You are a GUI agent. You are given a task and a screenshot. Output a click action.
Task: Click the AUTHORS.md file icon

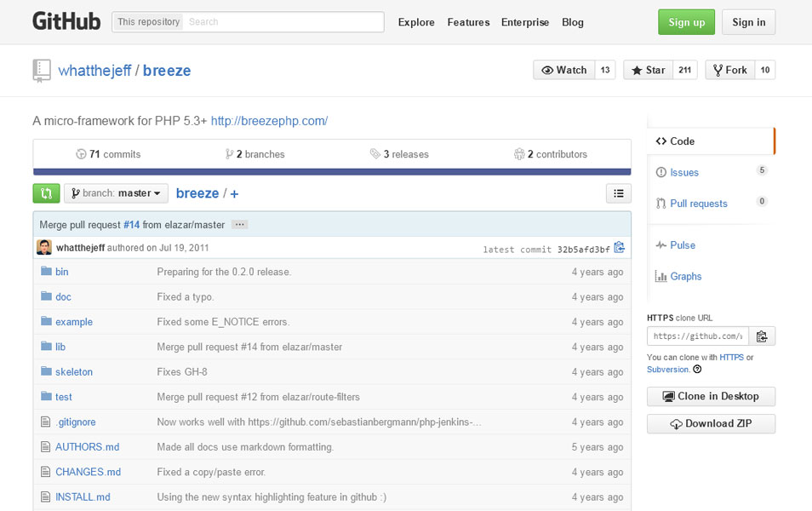click(x=46, y=447)
